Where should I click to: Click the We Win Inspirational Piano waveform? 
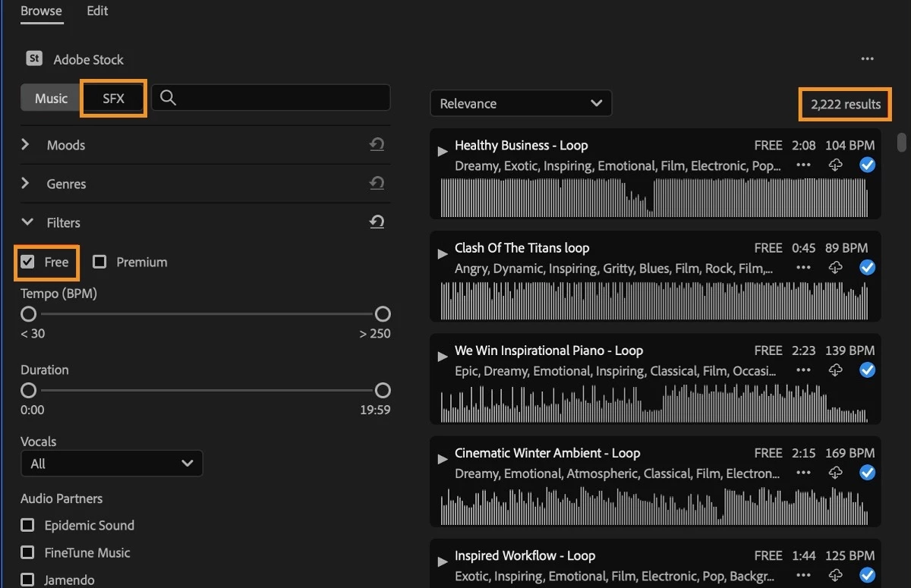coord(654,402)
